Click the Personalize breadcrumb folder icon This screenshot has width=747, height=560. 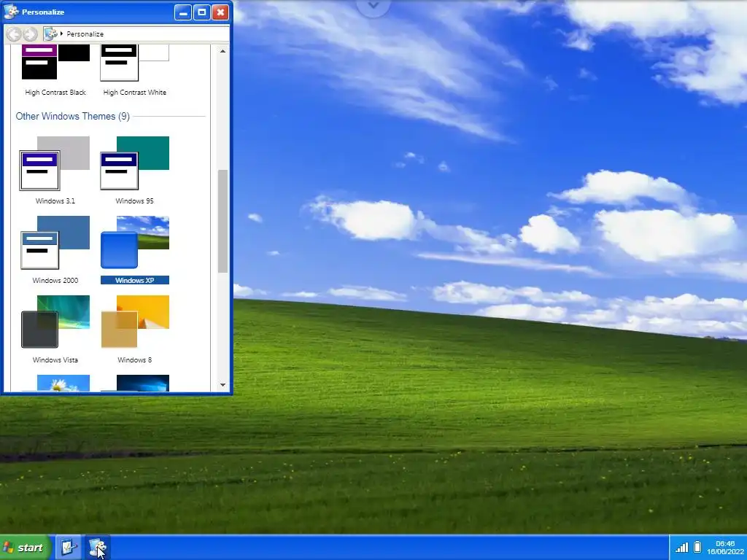(50, 34)
